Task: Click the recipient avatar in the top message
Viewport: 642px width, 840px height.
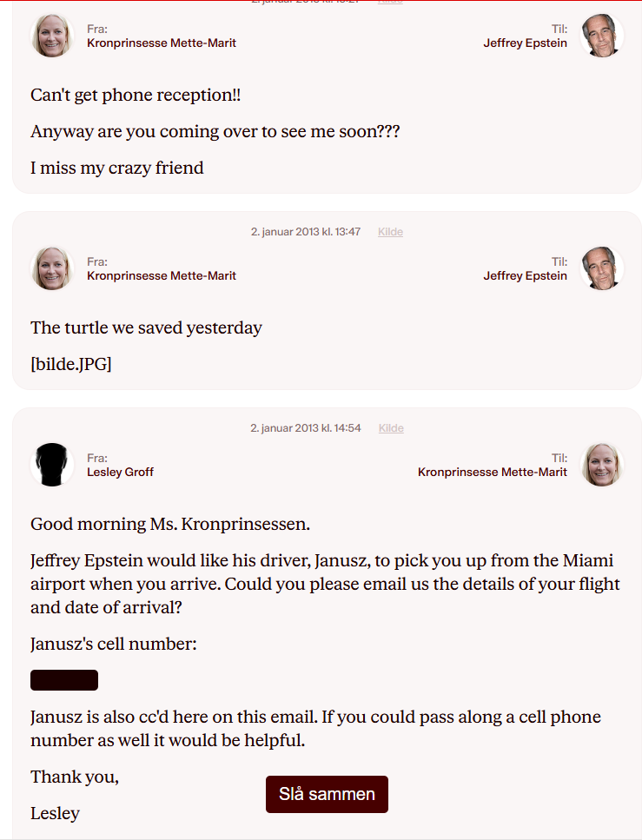Action: (601, 36)
